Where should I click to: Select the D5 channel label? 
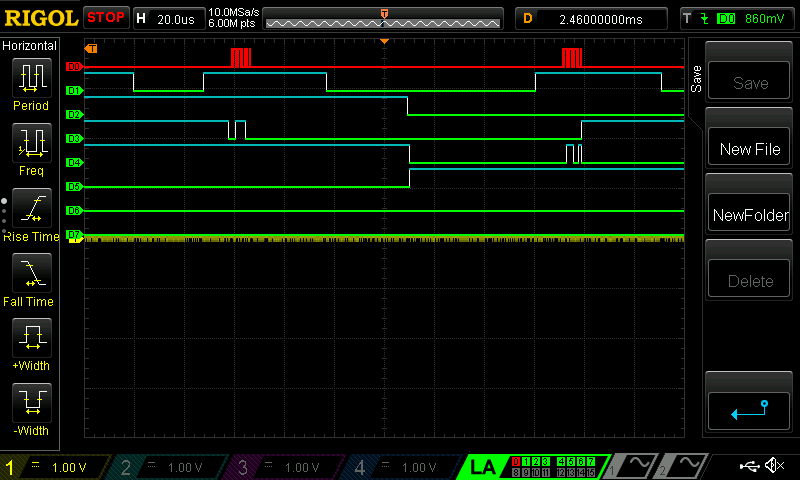[74, 186]
